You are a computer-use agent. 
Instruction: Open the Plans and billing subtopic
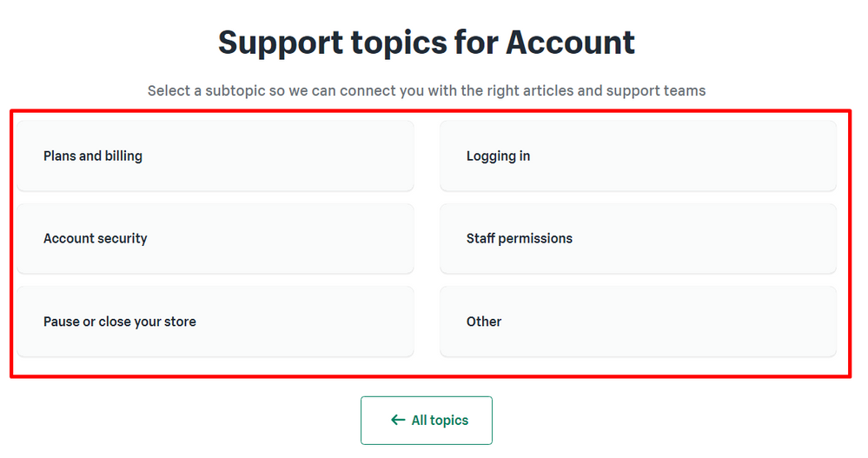coord(215,156)
